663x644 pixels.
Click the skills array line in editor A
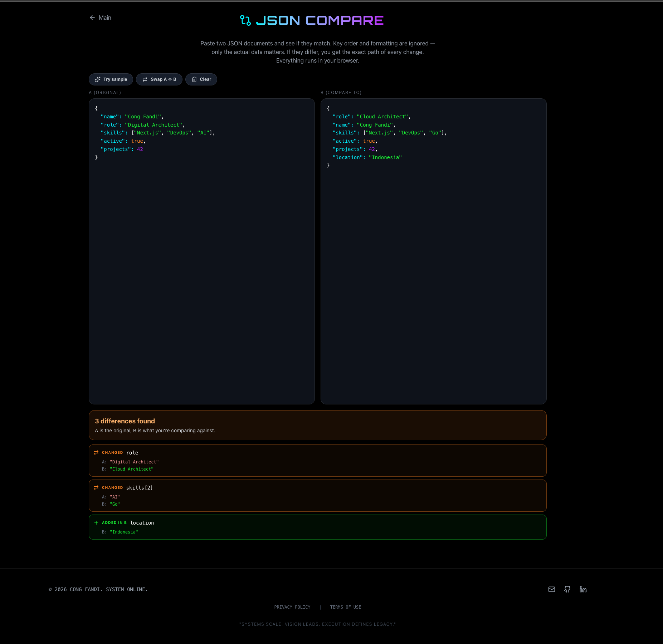click(158, 133)
